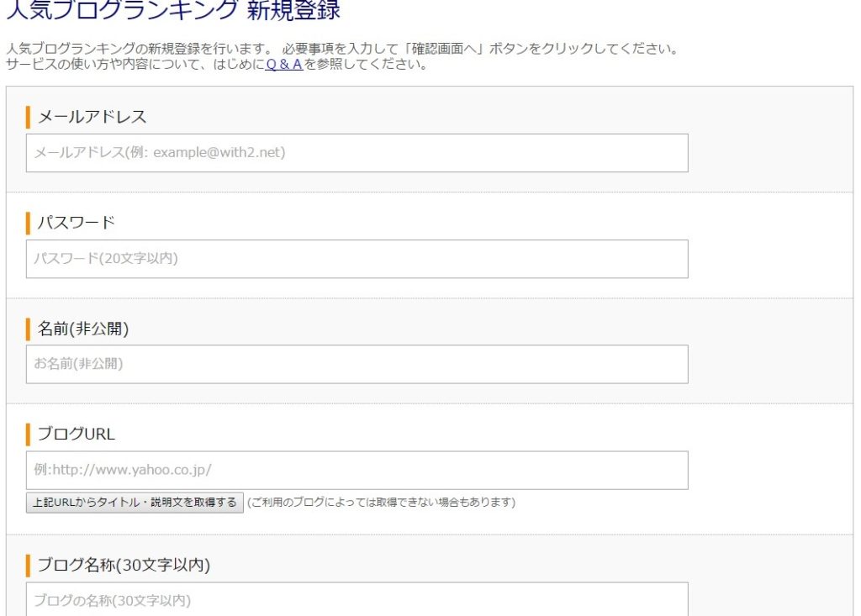Focus the パスワード input field
The image size is (861, 616).
tap(357, 259)
